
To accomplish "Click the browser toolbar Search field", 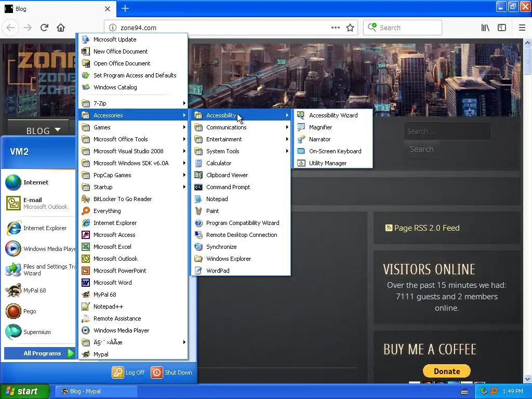I will tap(403, 28).
